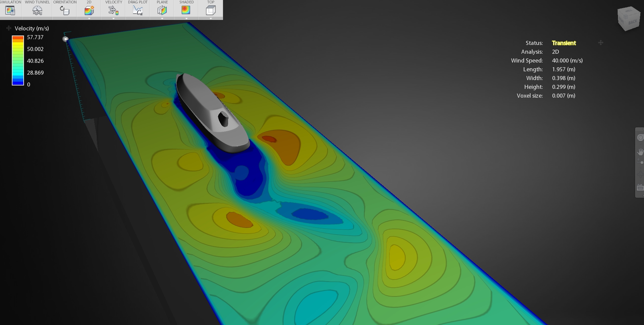Click the Top view cube icon
644x325 pixels.
pos(210,10)
